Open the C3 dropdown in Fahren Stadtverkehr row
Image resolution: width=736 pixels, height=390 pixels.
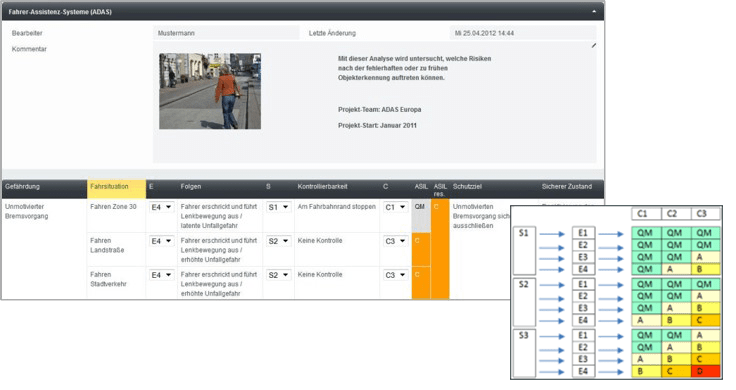tap(395, 275)
